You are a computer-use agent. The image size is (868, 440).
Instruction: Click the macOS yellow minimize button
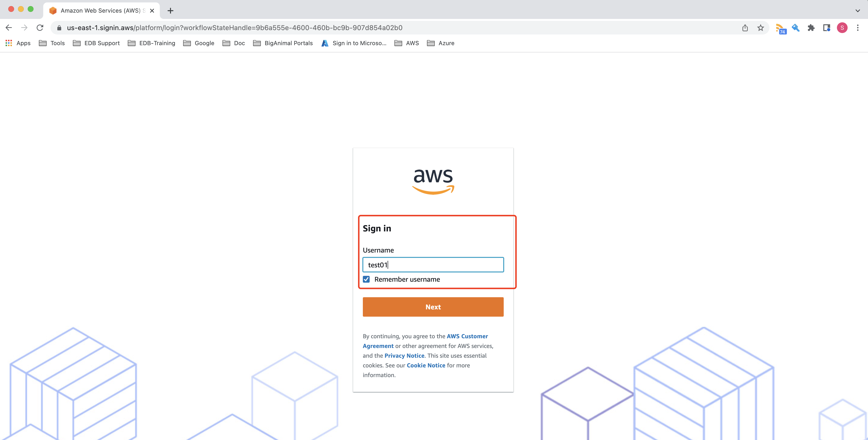pos(21,9)
